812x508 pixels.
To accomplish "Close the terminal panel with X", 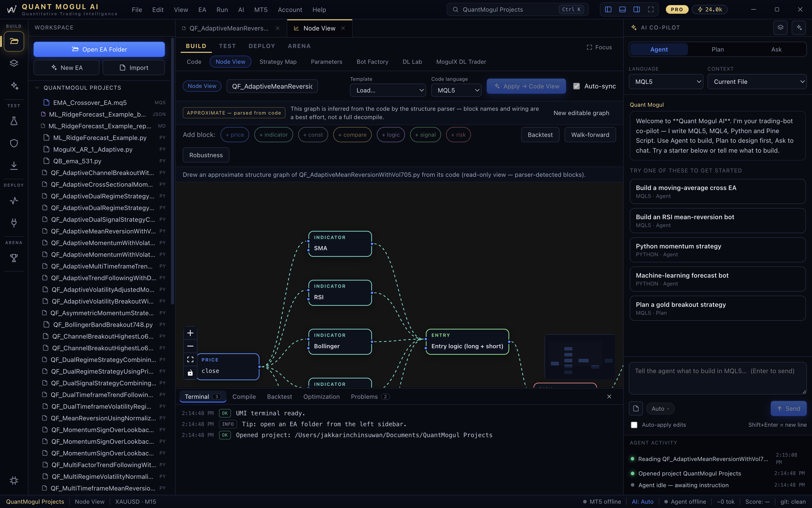I will click(609, 396).
